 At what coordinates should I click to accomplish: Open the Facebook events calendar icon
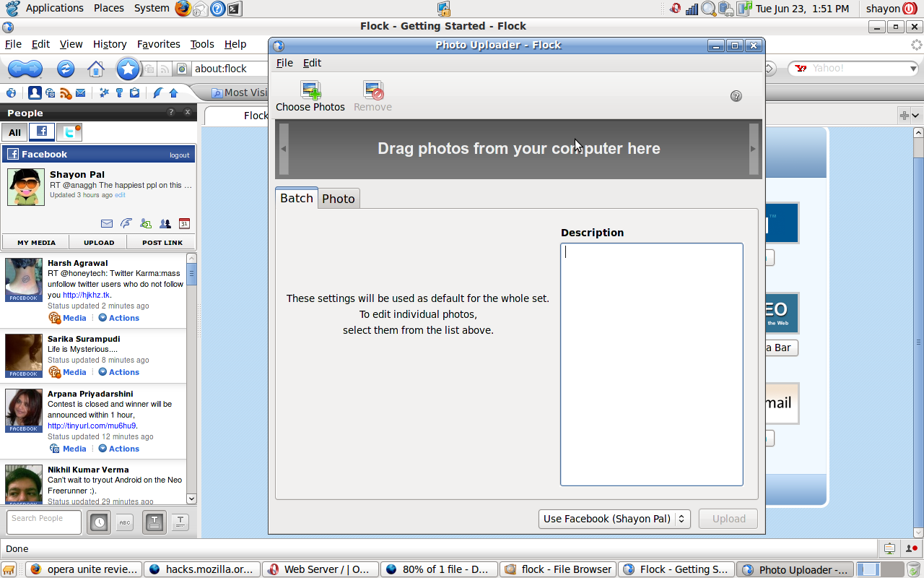pos(184,224)
